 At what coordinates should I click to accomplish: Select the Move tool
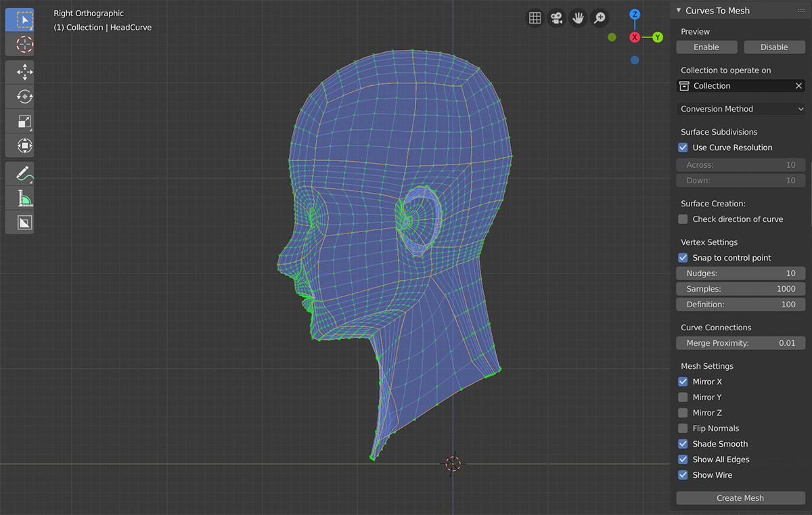(x=24, y=72)
